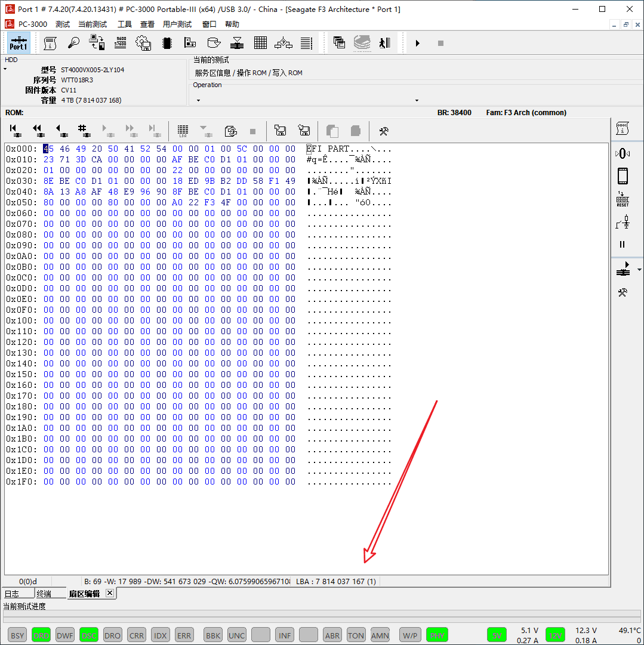The height and width of the screenshot is (645, 644).
Task: Go back several sectors with double-left arrow
Action: (x=38, y=131)
